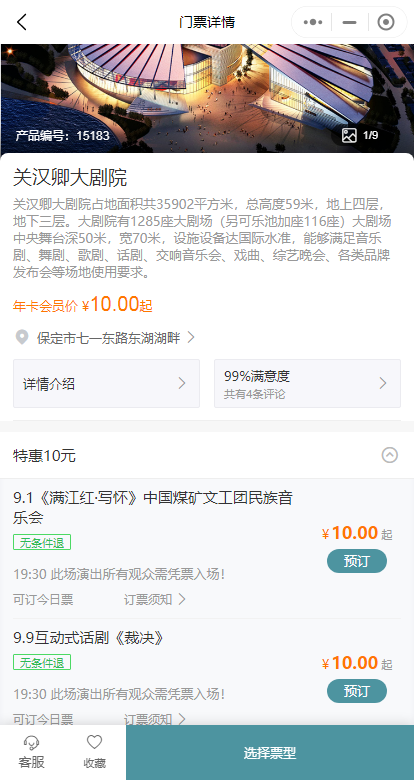The height and width of the screenshot is (780, 414).
Task: Book the 9.9 裁决 drama ticket
Action: [x=357, y=691]
